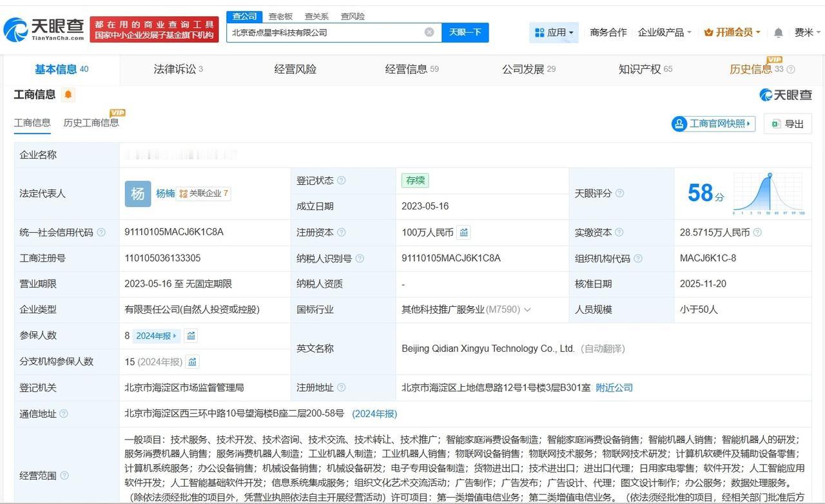This screenshot has width=825, height=504.
Task: Open the help icon after 28.5715万人民币
Action: click(x=757, y=232)
